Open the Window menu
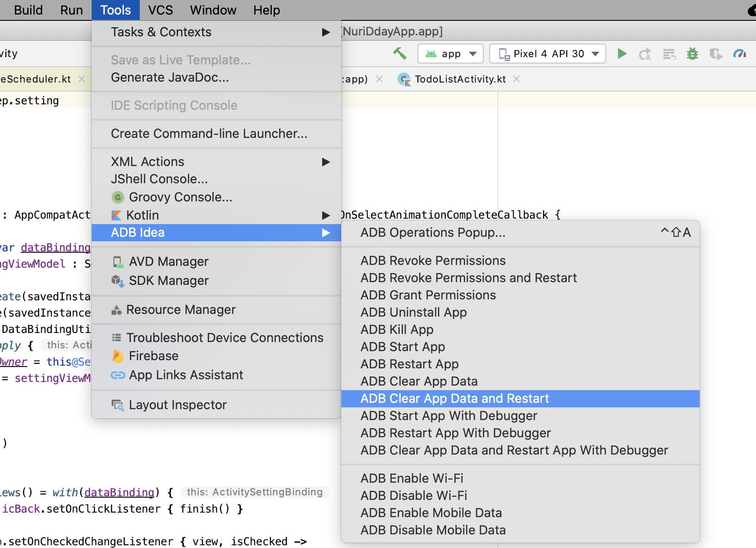This screenshot has width=756, height=548. pyautogui.click(x=213, y=10)
